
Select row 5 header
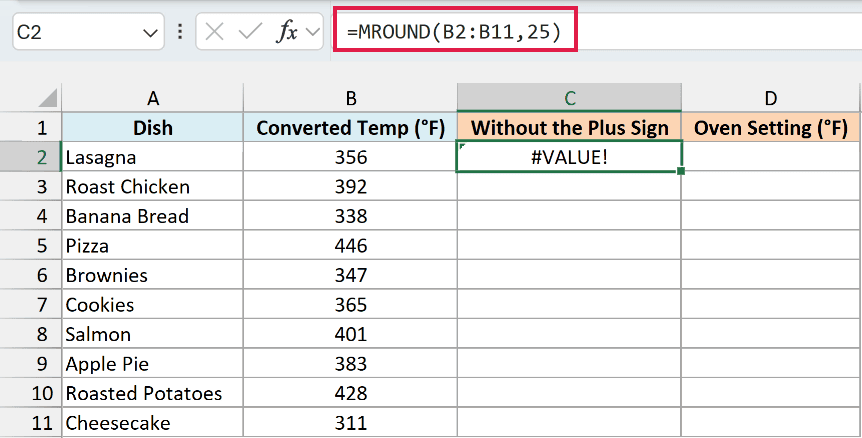(x=31, y=246)
